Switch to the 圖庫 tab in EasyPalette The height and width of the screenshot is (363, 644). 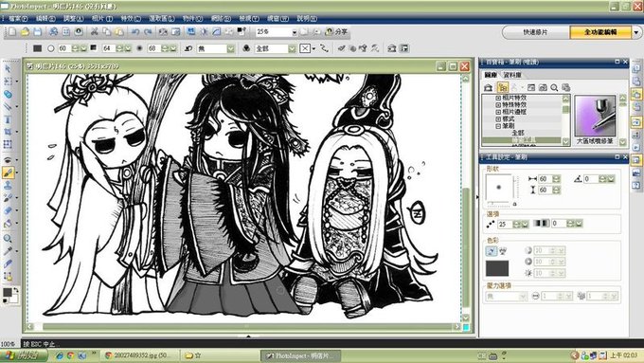point(491,75)
